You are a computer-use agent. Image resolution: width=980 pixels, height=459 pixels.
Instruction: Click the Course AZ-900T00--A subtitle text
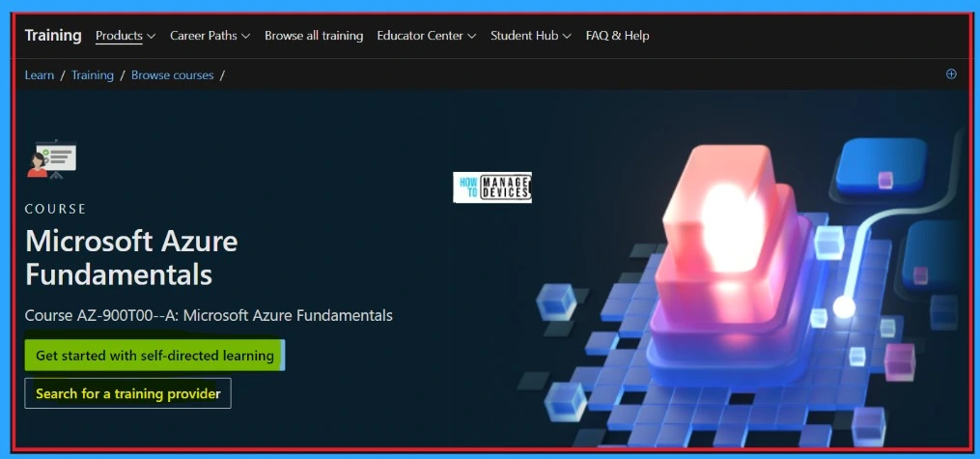coord(209,315)
